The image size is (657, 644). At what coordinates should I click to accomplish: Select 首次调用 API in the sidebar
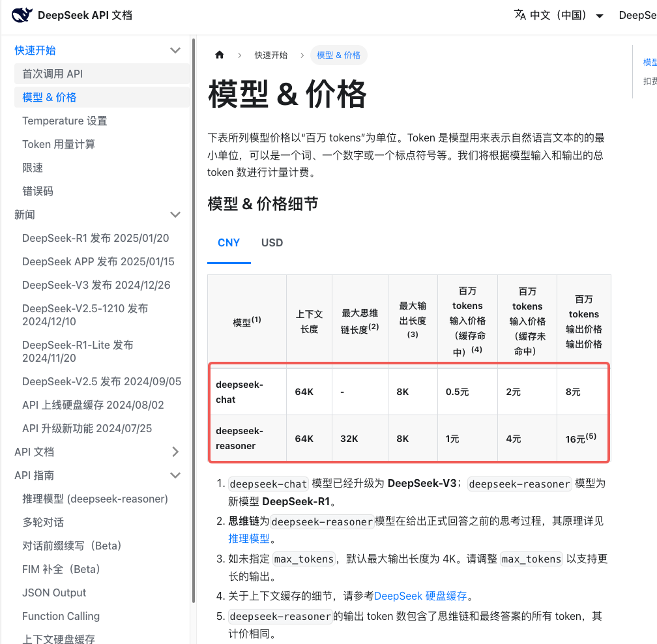(51, 74)
